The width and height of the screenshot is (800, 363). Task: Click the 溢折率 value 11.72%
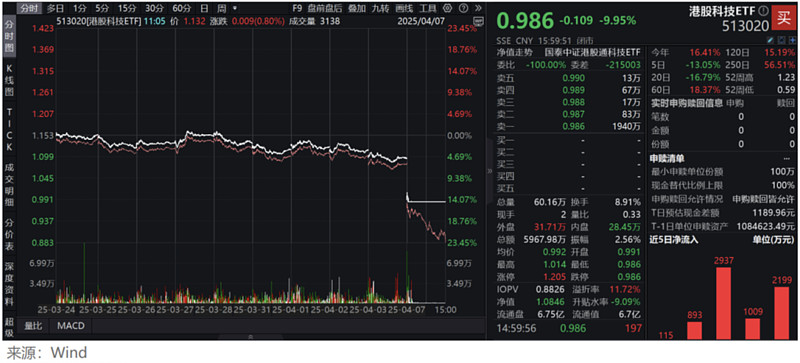(x=626, y=290)
